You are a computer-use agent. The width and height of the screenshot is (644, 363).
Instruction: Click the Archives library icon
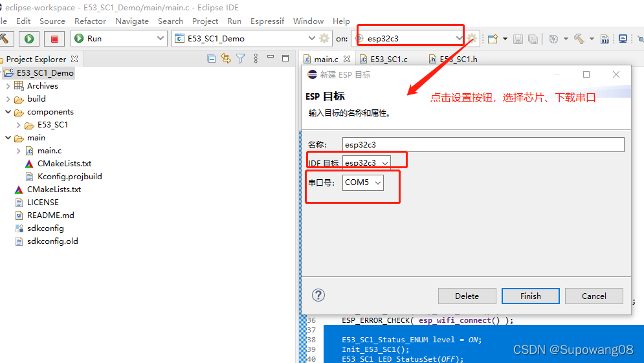click(x=19, y=86)
